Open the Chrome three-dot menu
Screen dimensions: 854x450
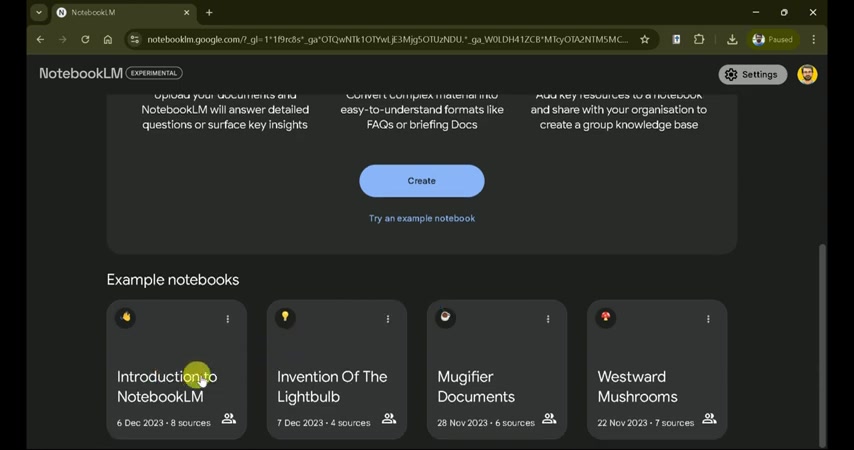[x=814, y=39]
